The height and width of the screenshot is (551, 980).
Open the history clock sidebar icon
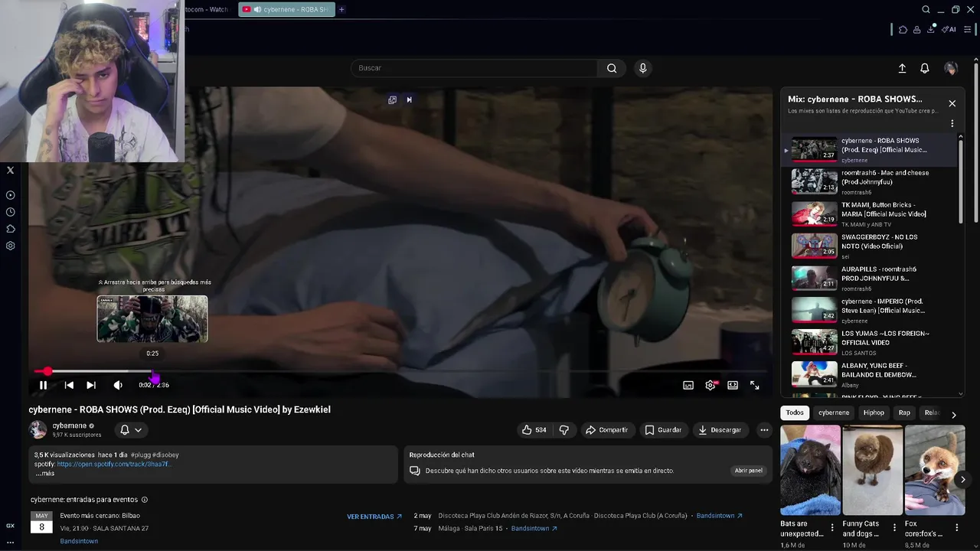point(11,212)
